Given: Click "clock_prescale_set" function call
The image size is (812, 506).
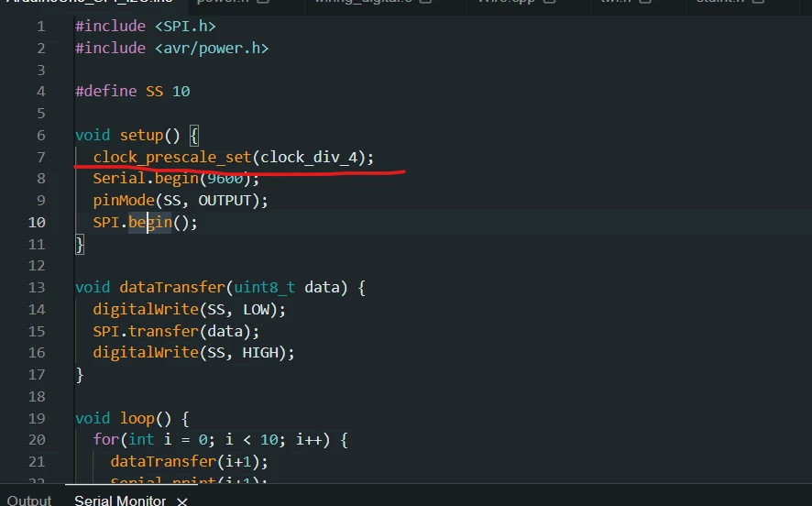Looking at the screenshot, I should 172,157.
